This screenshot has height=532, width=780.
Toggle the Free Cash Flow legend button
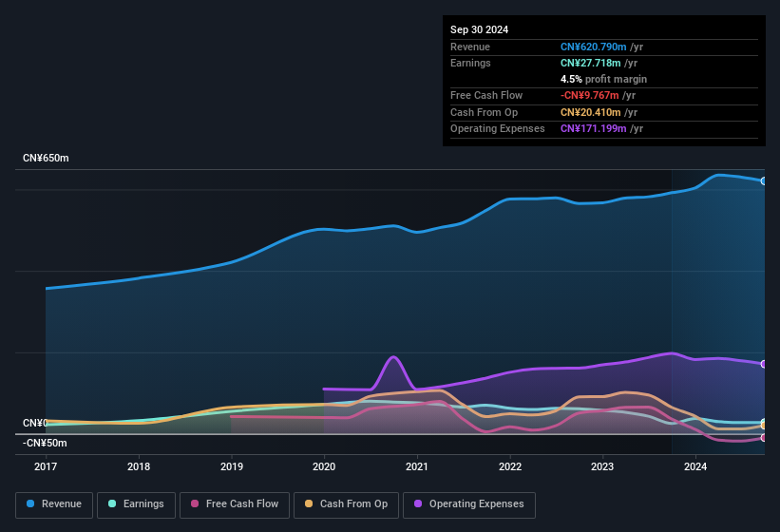[x=235, y=504]
